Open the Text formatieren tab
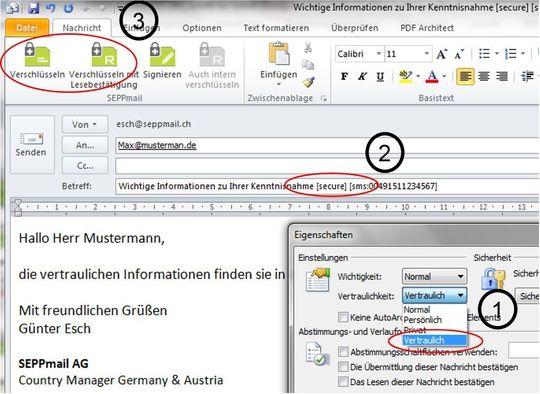 (276, 28)
